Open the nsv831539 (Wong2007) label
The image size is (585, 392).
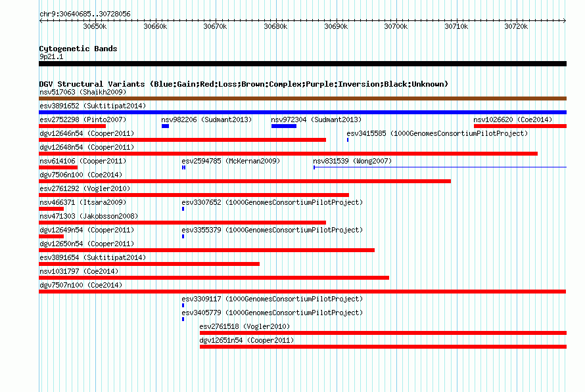click(352, 161)
